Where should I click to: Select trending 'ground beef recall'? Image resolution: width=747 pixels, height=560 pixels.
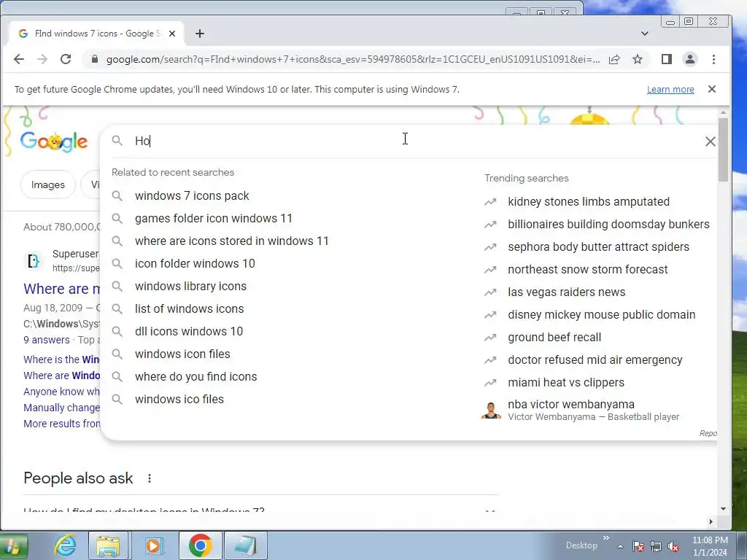[x=554, y=337]
